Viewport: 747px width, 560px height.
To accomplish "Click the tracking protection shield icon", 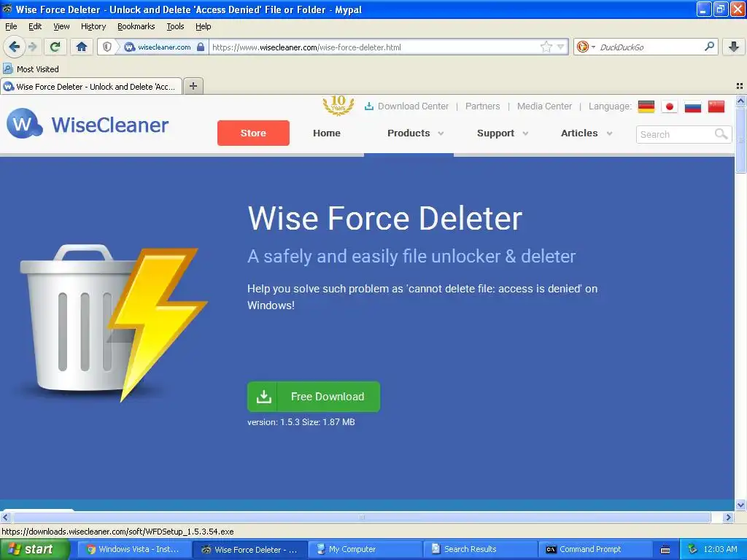I will tap(107, 47).
